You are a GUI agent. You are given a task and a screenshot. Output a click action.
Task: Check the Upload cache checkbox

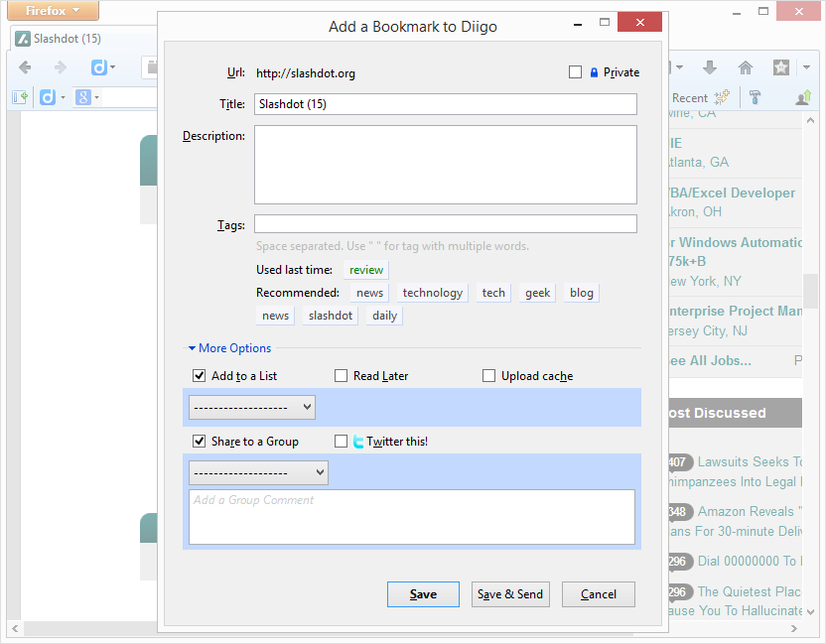click(x=488, y=375)
